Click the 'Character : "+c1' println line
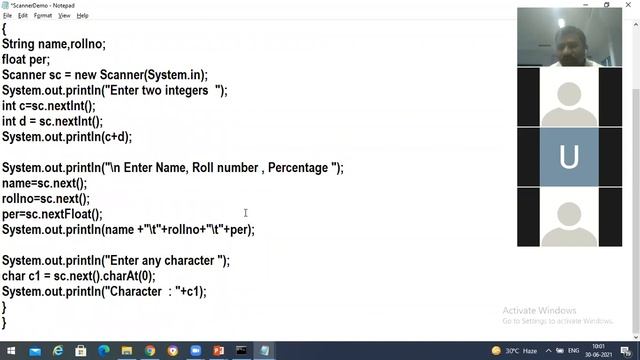640x360 pixels. tap(104, 292)
